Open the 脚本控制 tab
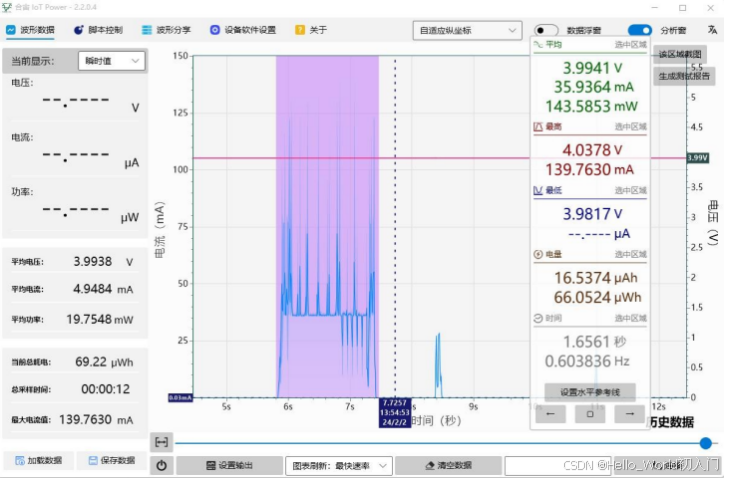 99,30
